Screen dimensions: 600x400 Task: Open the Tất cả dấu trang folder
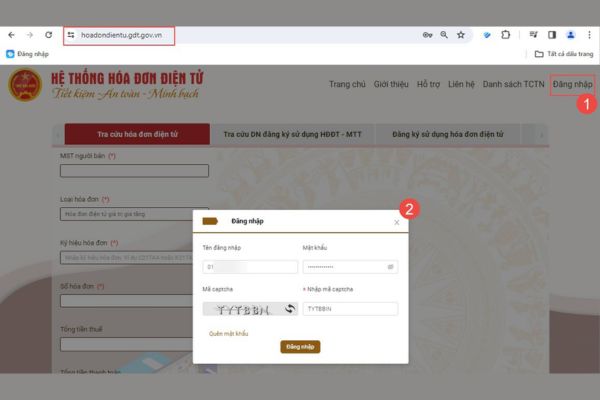564,54
